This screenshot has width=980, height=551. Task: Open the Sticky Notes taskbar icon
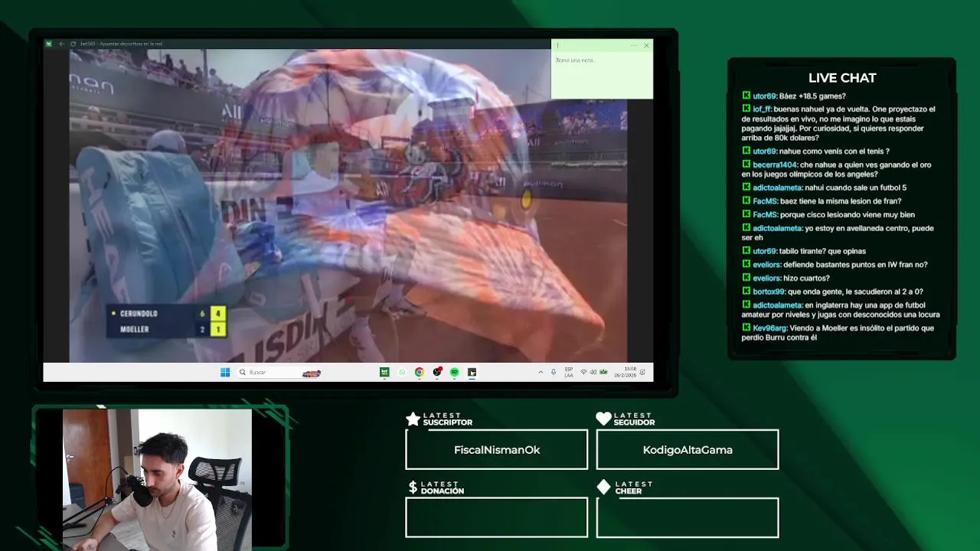click(472, 372)
